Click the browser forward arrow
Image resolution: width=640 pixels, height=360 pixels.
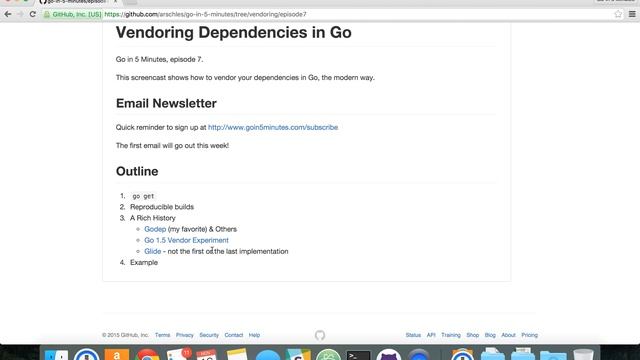click(x=20, y=14)
